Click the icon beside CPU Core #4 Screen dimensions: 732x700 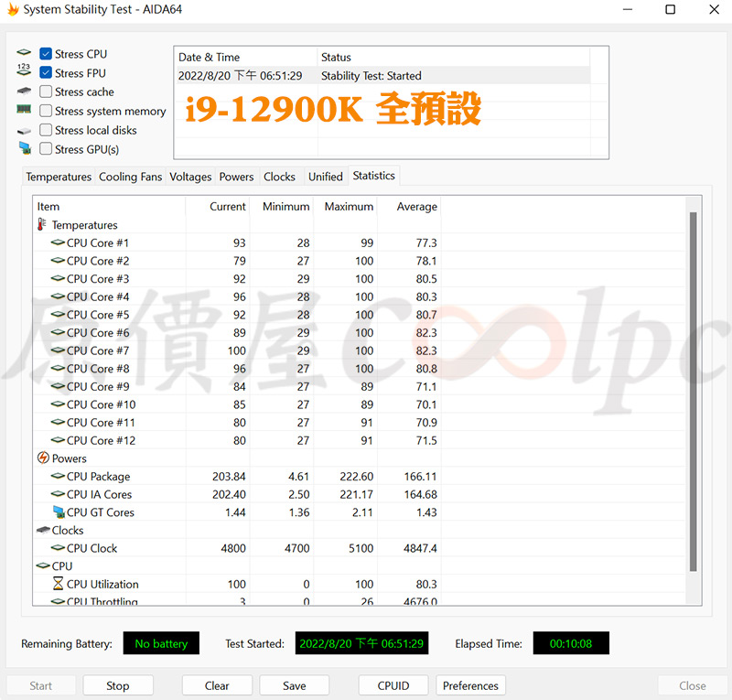coord(58,296)
